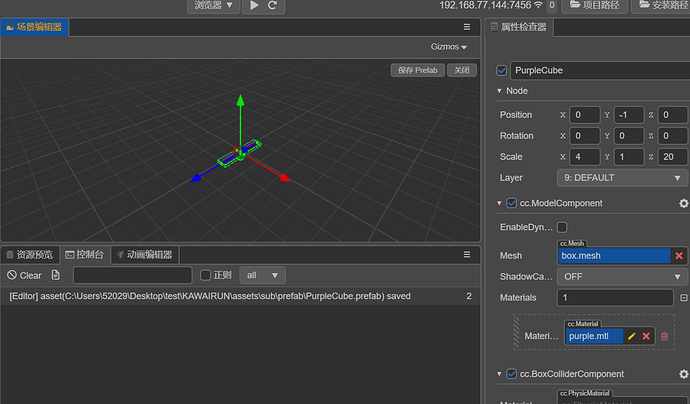Click the 关闭 button in scene view
Image resolution: width=690 pixels, height=404 pixels.
pos(462,70)
